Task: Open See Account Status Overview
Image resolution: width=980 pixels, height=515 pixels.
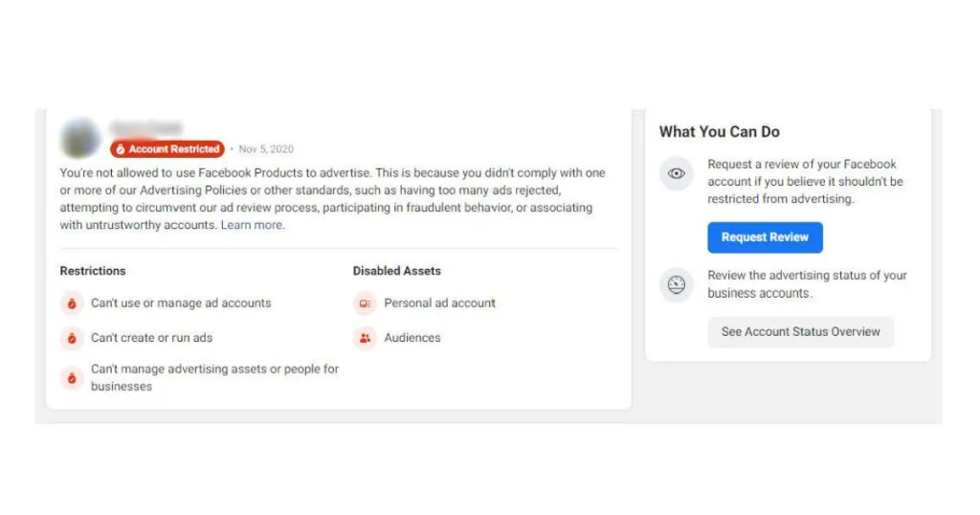Action: pos(800,331)
